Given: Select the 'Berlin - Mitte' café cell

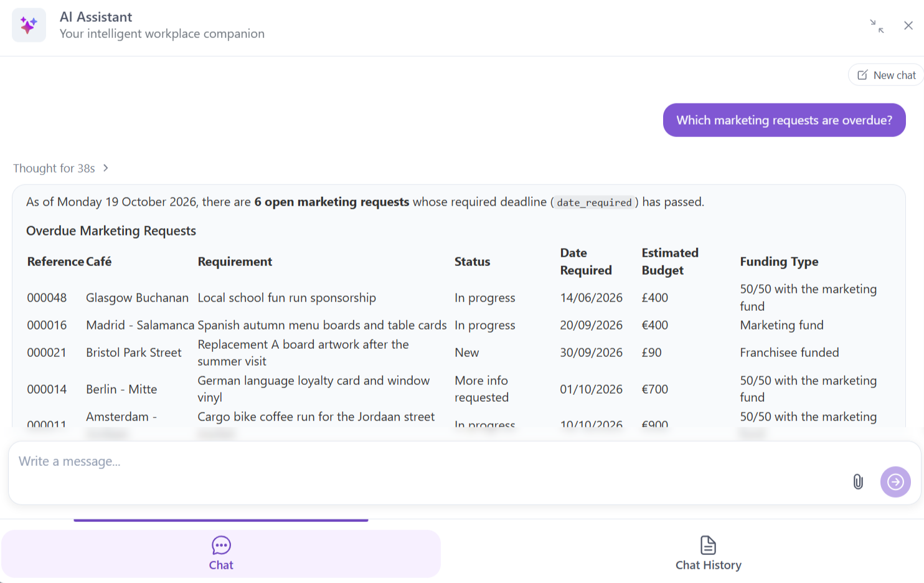Looking at the screenshot, I should 121,389.
